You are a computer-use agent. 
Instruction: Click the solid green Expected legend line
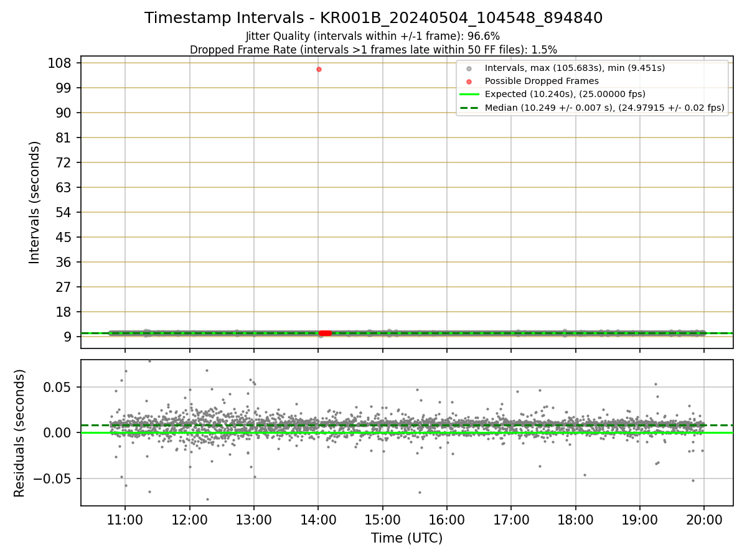469,95
